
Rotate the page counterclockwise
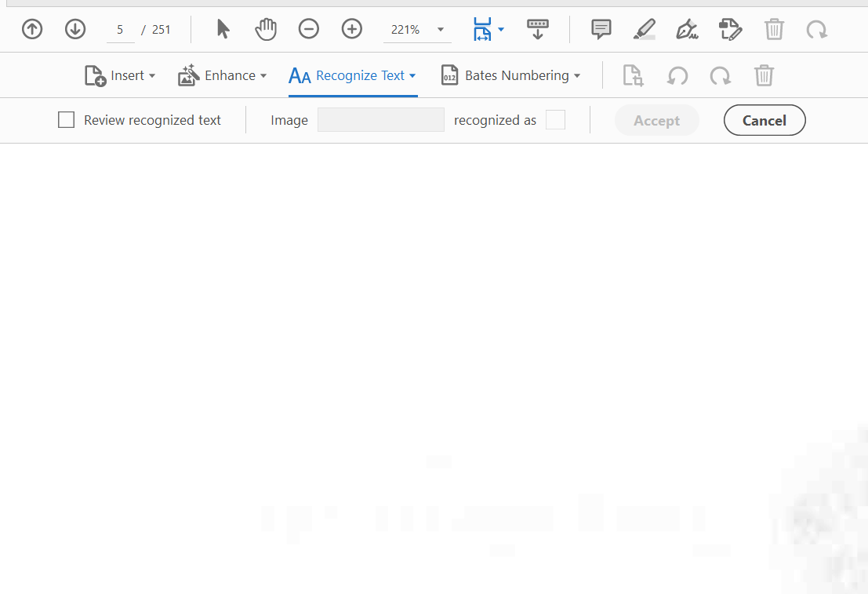tap(677, 75)
